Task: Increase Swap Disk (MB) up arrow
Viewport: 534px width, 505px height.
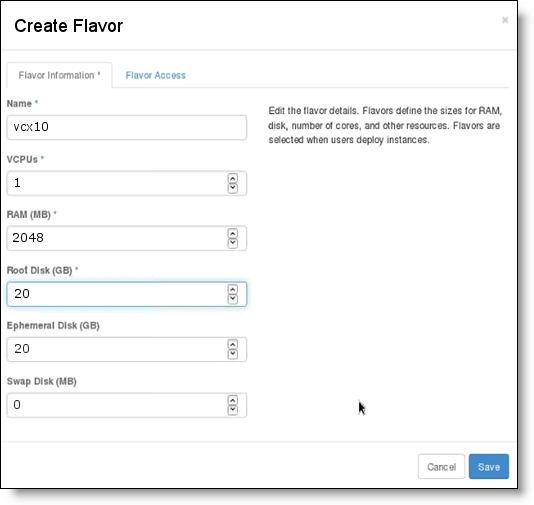Action: 233,400
